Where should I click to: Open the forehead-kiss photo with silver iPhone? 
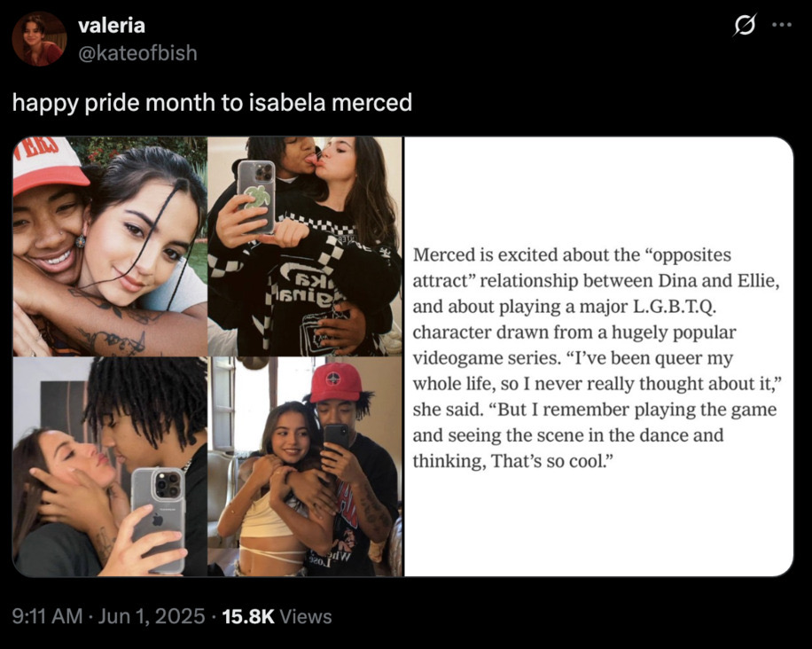[110, 466]
